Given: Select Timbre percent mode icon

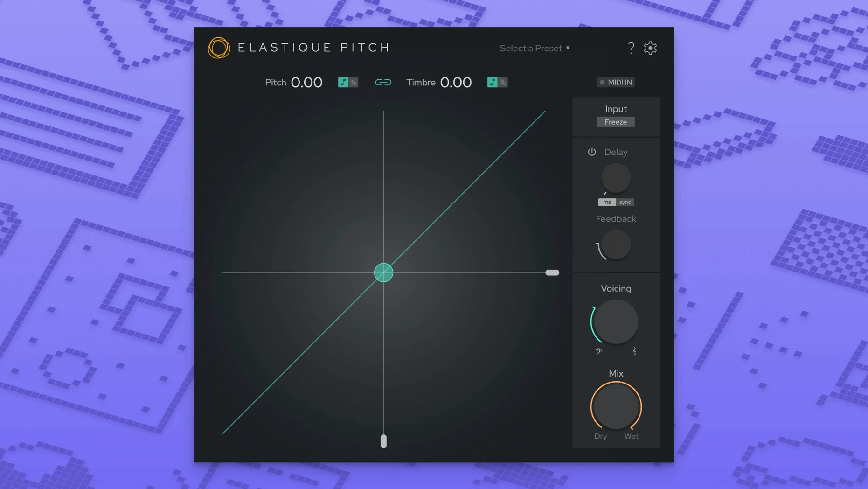Looking at the screenshot, I should click(502, 82).
